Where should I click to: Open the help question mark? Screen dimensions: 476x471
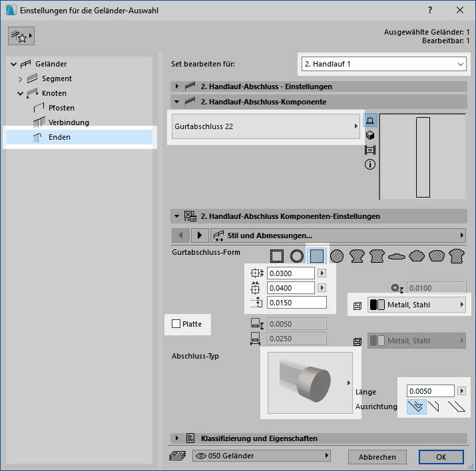pos(430,11)
